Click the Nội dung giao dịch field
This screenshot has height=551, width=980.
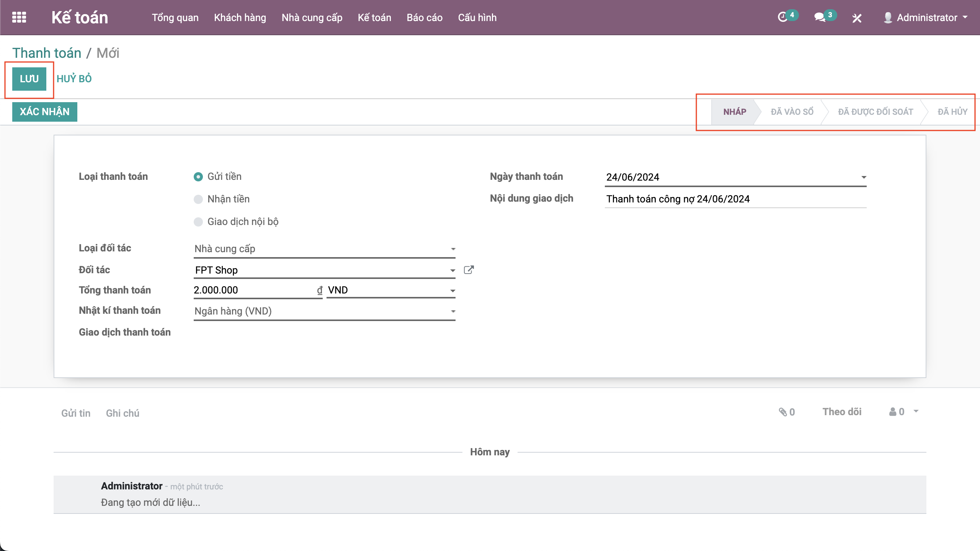point(735,199)
